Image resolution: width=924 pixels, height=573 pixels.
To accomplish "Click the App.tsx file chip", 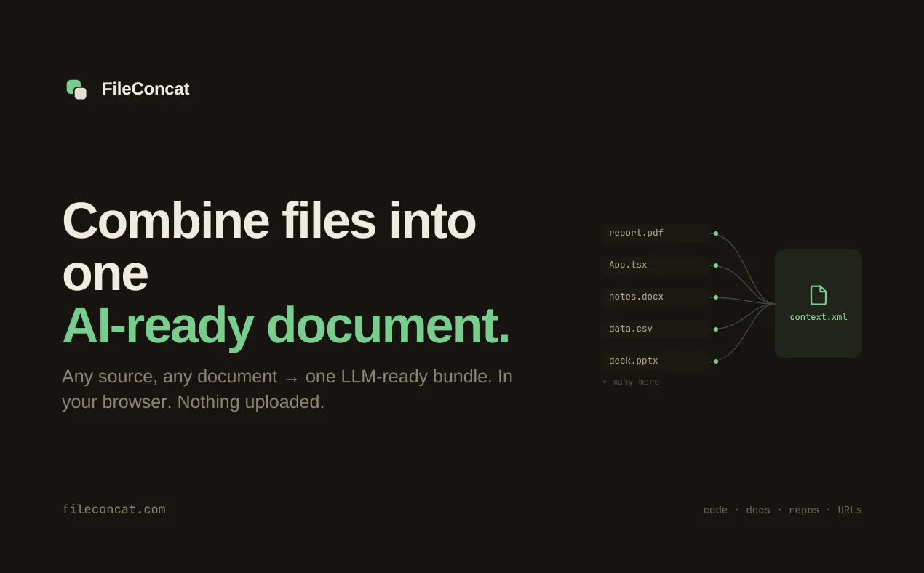I will point(655,265).
